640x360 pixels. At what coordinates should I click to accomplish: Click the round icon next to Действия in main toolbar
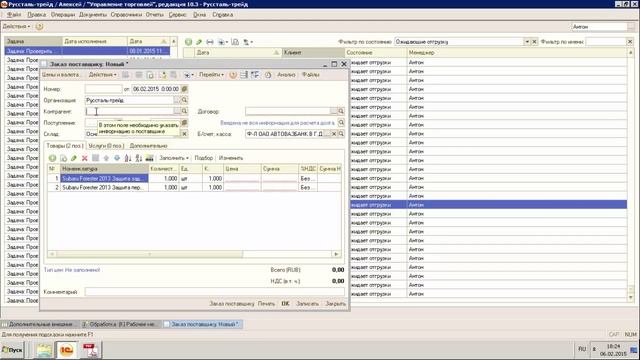click(x=39, y=27)
